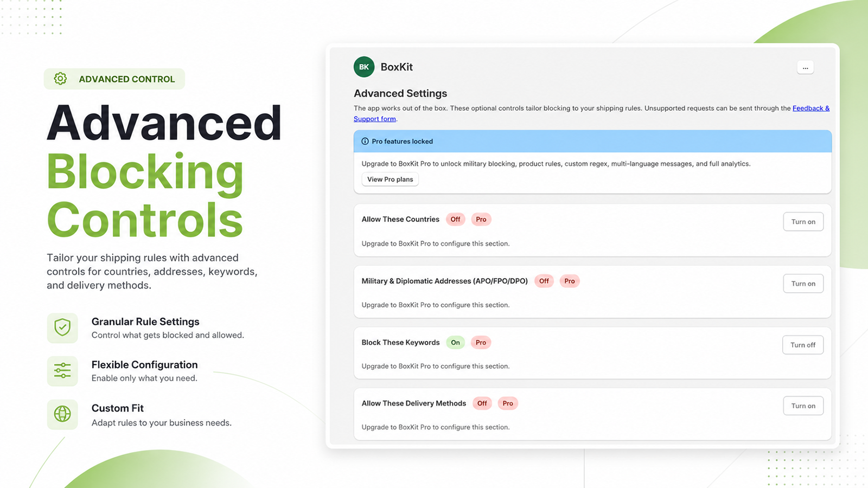Click the Pro badge for Military & Diplomatic Addresses
Screen dimensions: 868x488
(570, 281)
